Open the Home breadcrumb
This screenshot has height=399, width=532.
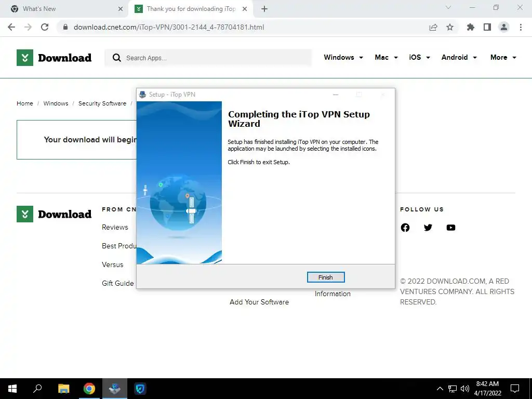tap(25, 103)
